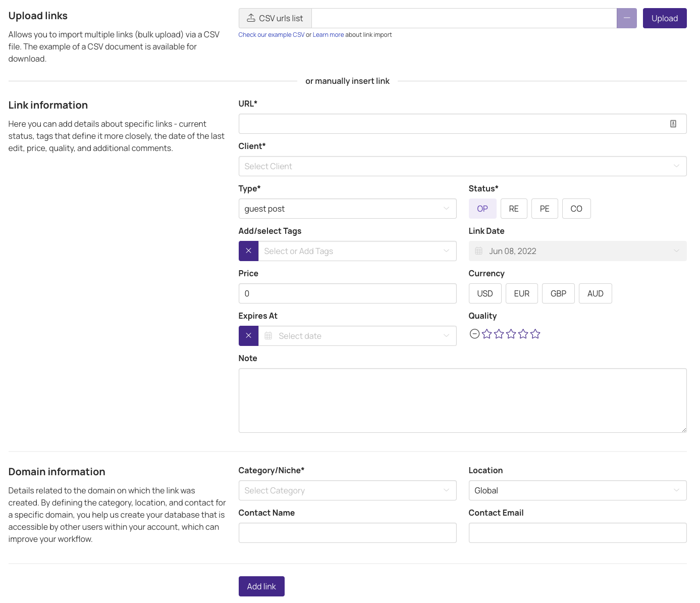This screenshot has height=603, width=700.
Task: Click the contact icon inside URL field
Action: click(673, 124)
